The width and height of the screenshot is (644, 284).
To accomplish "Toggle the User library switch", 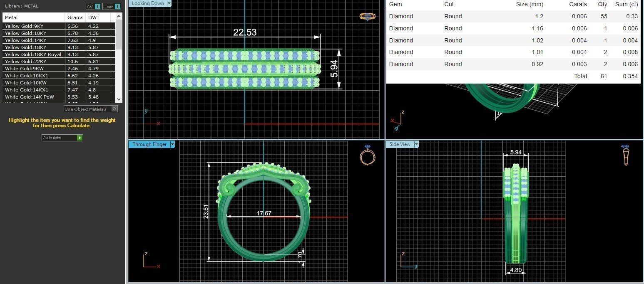I will pos(112,6).
